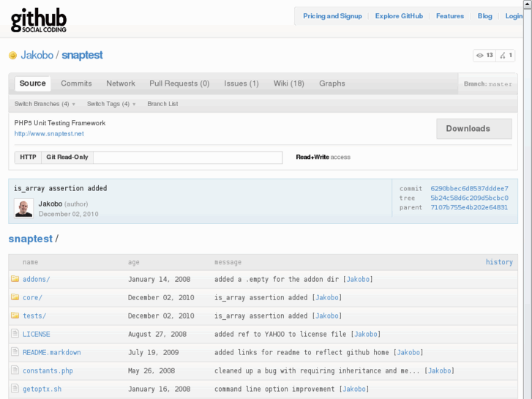This screenshot has width=532, height=399.
Task: Click the file icon beside LICENSE
Action: [x=15, y=333]
